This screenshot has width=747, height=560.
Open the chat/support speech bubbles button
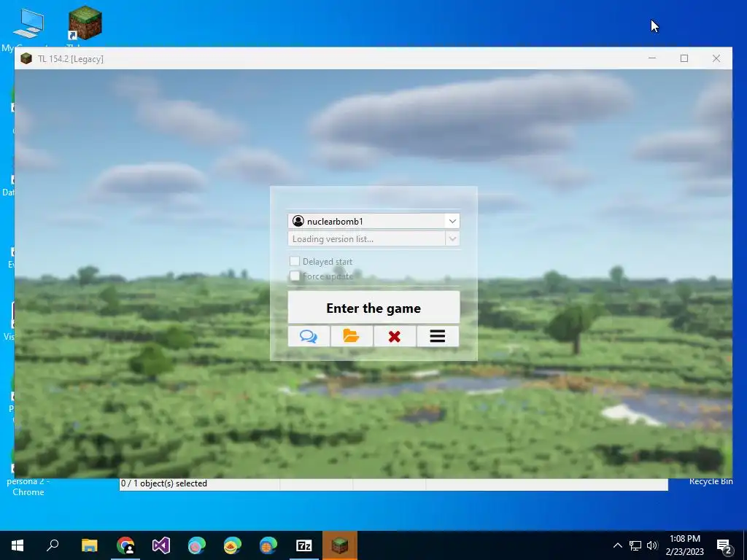309,336
